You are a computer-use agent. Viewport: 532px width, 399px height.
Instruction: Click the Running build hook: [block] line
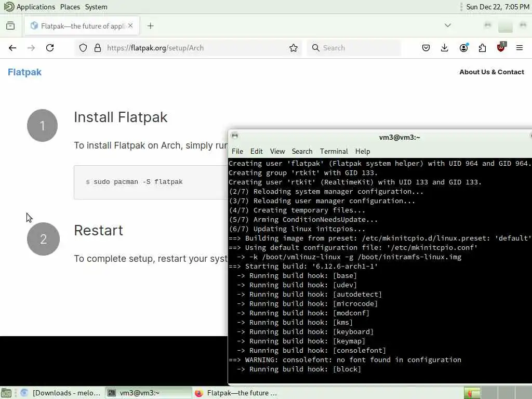pos(299,369)
